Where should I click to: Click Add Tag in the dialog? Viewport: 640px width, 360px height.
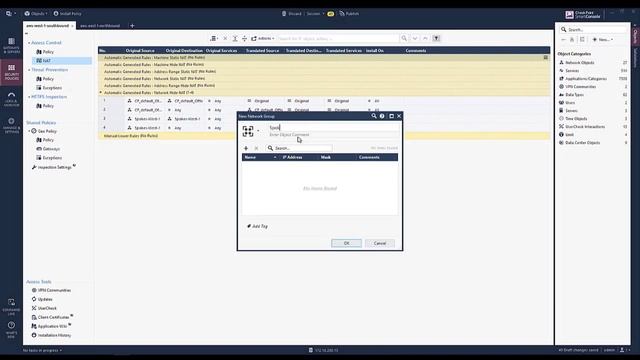[258, 226]
